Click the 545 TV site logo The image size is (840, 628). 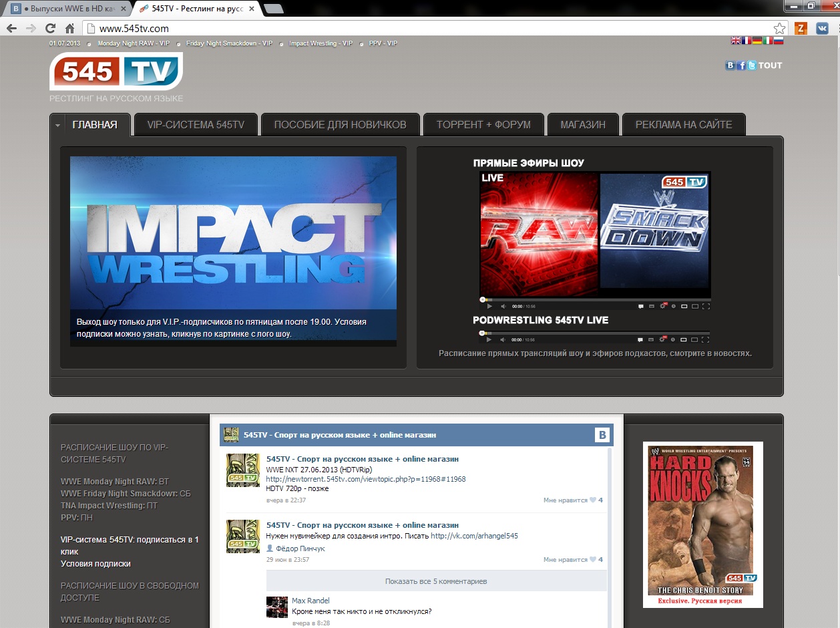116,71
